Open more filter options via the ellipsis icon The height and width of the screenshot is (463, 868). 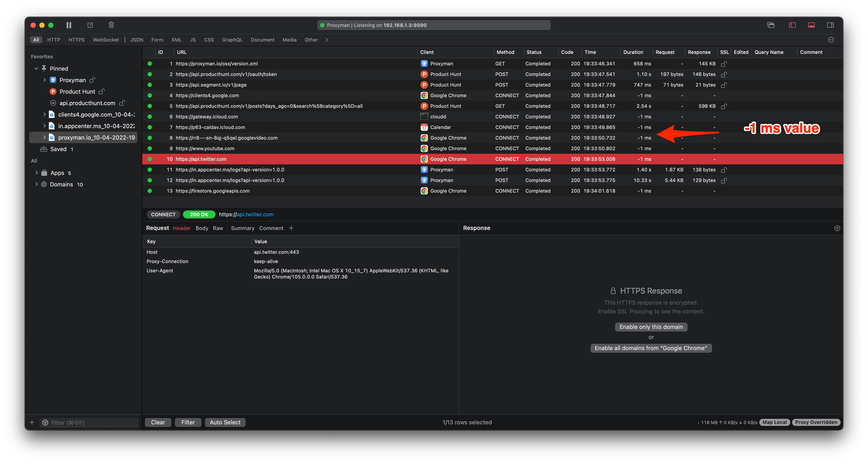pos(831,39)
